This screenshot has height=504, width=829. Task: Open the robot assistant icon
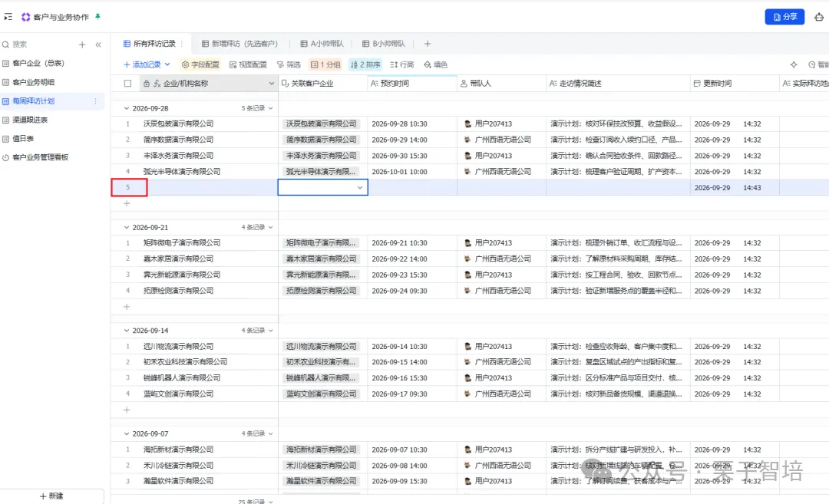click(x=818, y=17)
